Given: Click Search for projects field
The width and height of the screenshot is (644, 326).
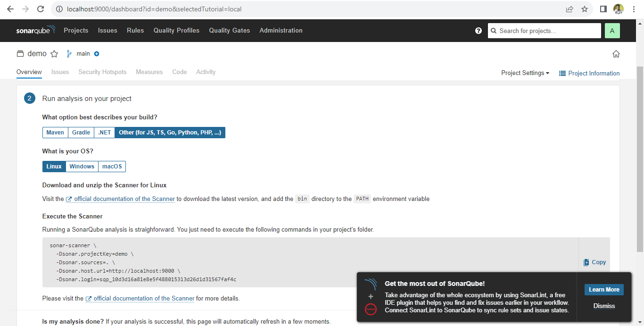Looking at the screenshot, I should tap(544, 31).
